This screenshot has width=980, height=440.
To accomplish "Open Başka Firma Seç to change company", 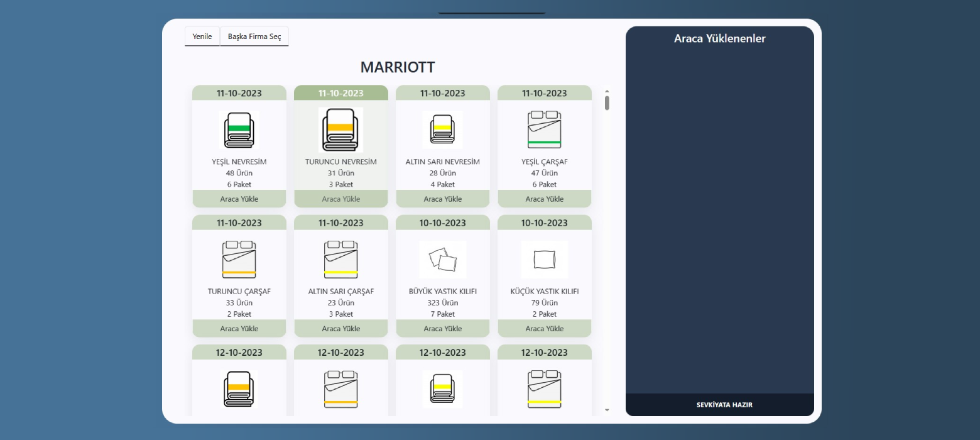I will [x=254, y=36].
